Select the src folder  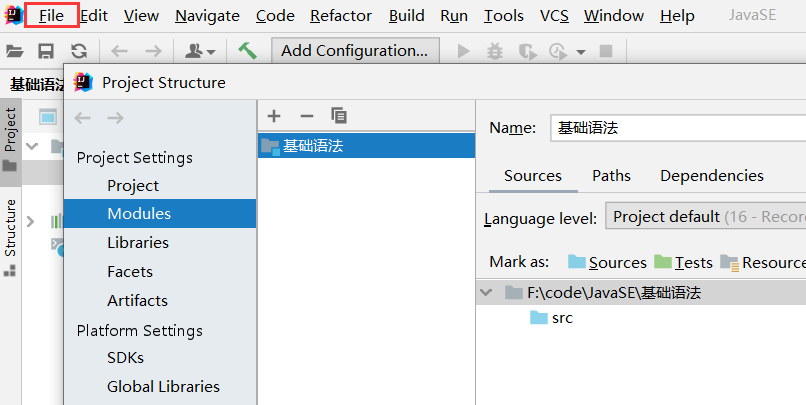click(561, 318)
